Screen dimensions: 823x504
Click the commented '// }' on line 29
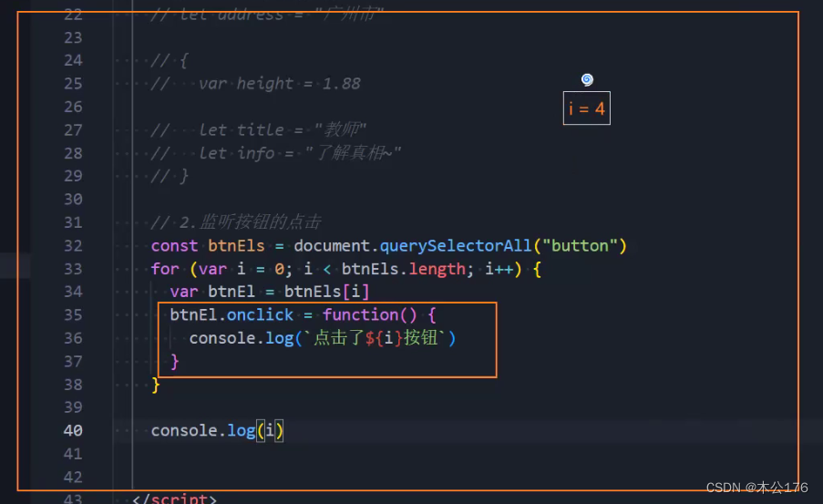pos(169,176)
